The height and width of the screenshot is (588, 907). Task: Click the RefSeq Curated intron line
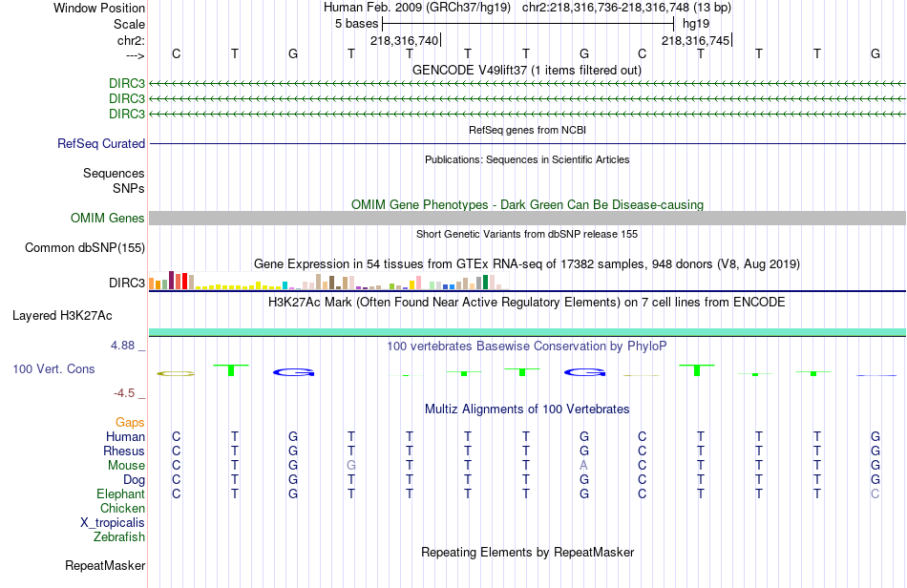pyautogui.click(x=527, y=143)
